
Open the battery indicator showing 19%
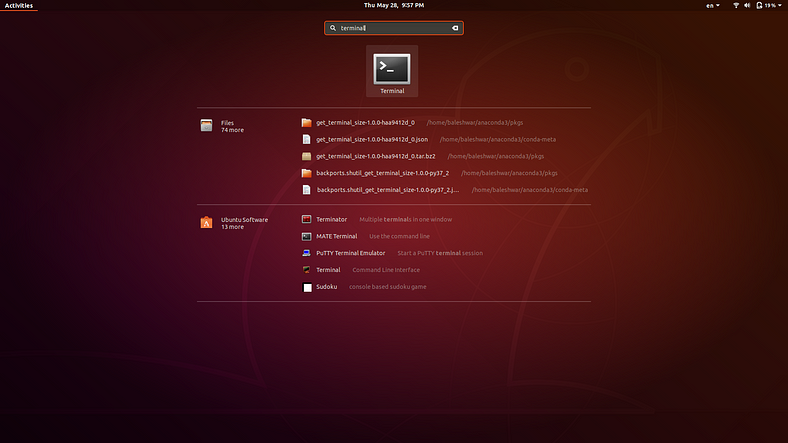766,6
